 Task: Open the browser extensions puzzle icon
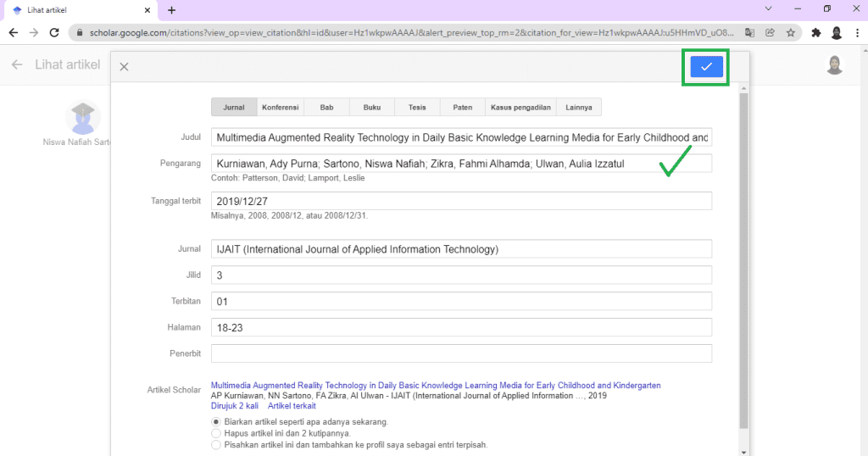click(815, 33)
